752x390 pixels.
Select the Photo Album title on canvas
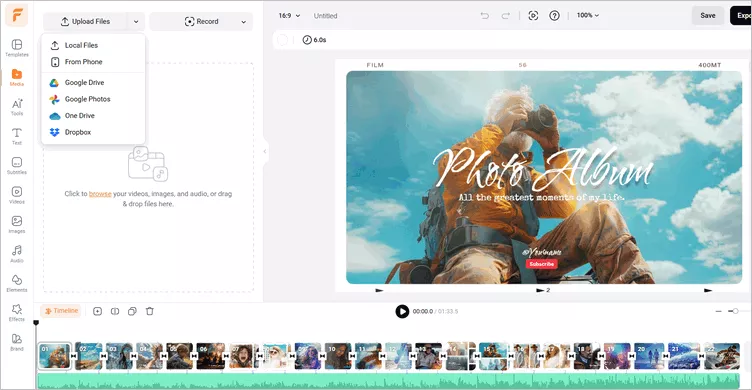[542, 169]
